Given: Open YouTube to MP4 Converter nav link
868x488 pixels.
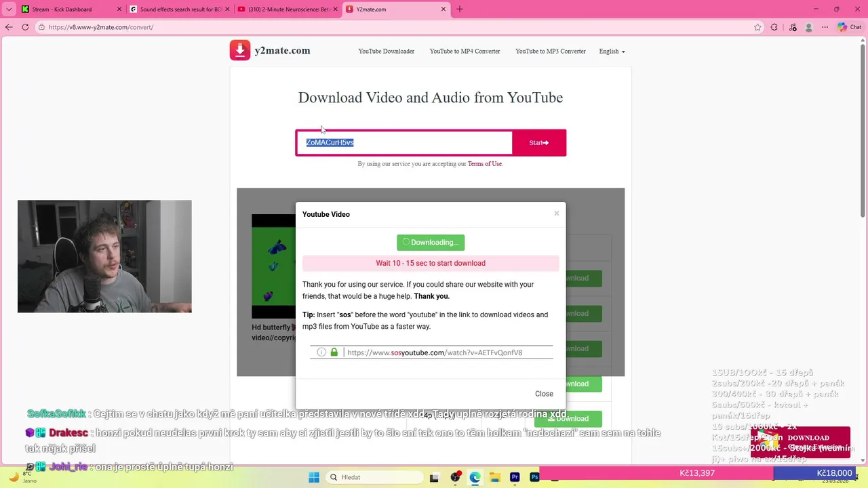Looking at the screenshot, I should click(465, 52).
